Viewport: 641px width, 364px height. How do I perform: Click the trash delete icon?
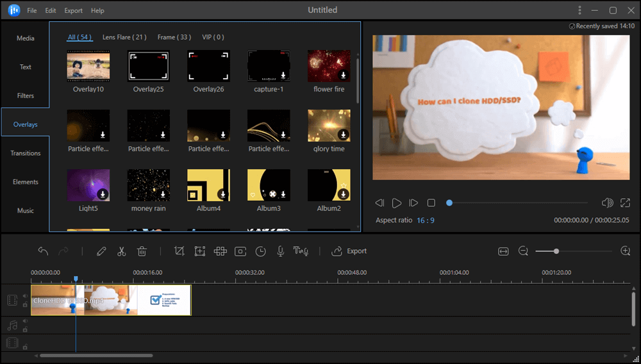point(142,251)
